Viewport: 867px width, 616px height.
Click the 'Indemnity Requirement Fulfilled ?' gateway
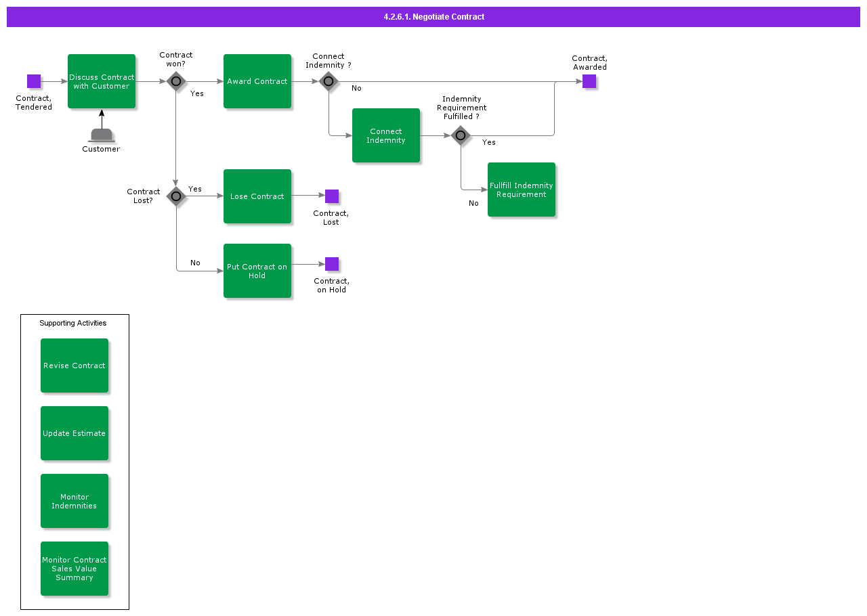pyautogui.click(x=461, y=135)
